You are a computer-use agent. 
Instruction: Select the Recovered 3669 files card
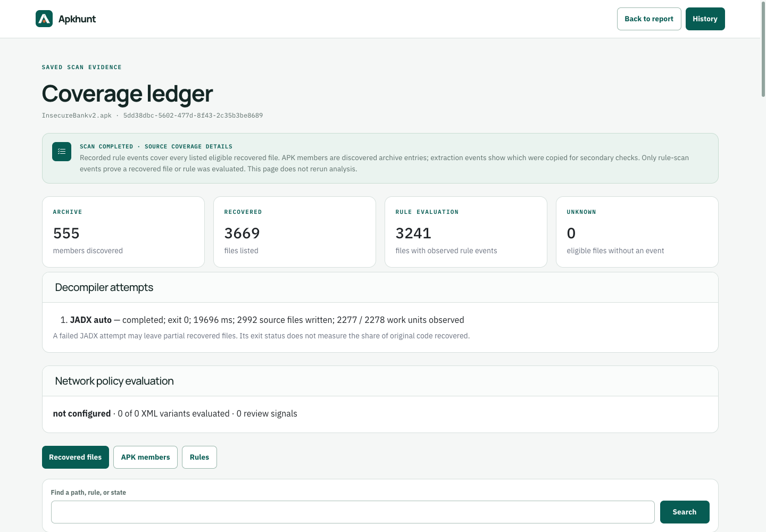point(295,232)
